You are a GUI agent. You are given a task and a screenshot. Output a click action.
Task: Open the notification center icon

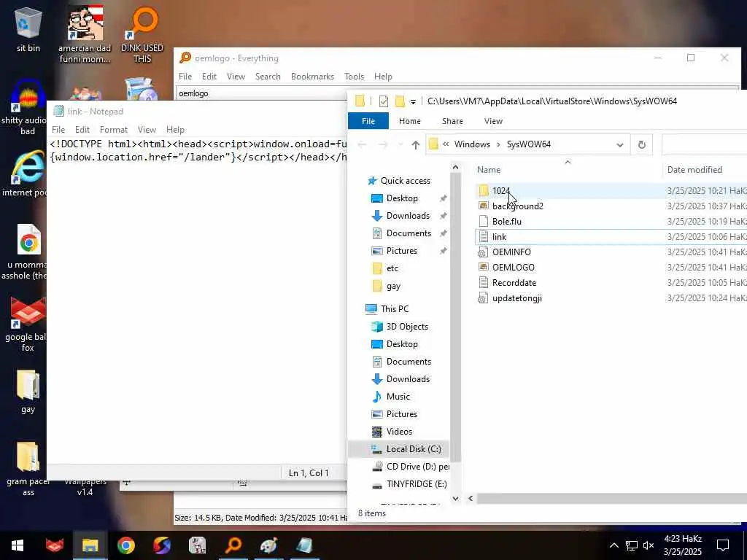coord(723,545)
